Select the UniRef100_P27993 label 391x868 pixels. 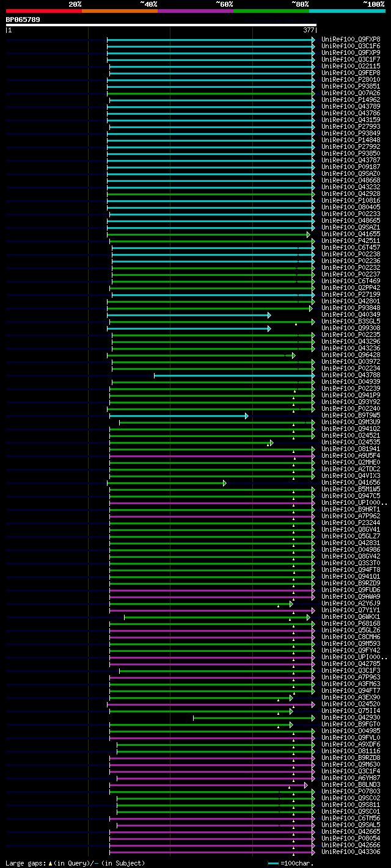[351, 127]
